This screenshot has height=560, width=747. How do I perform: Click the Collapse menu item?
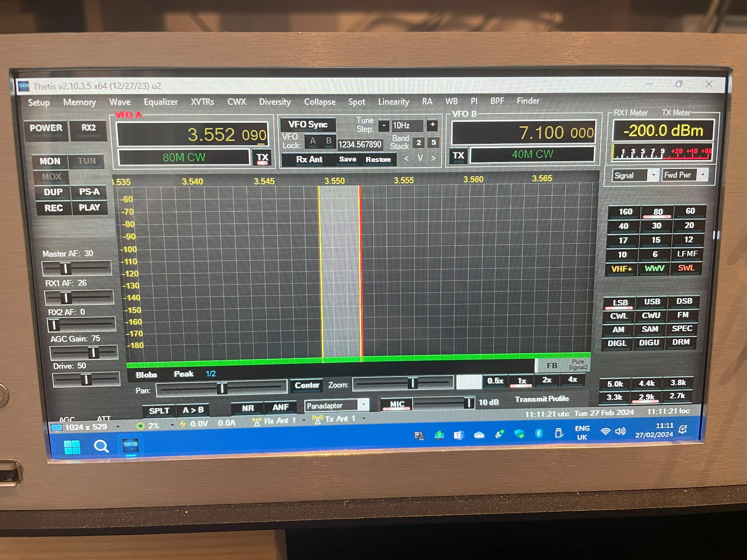(320, 102)
